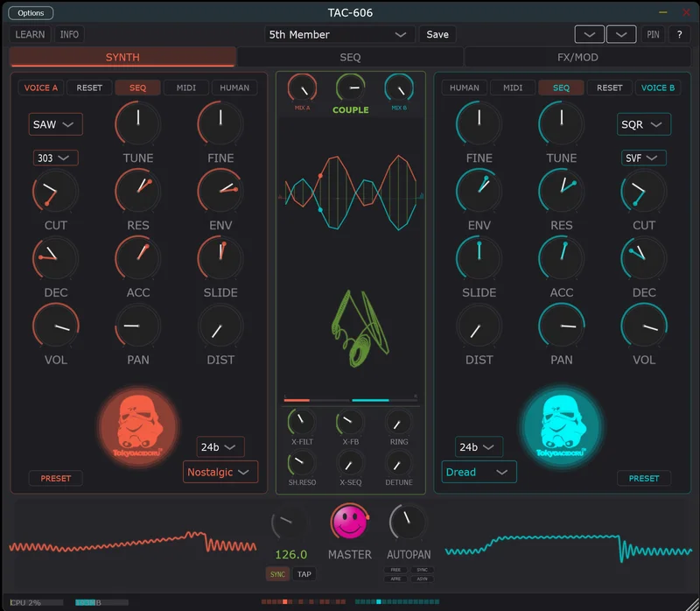Open the SAW waveform dropdown
Image resolution: width=700 pixels, height=611 pixels.
pos(54,124)
